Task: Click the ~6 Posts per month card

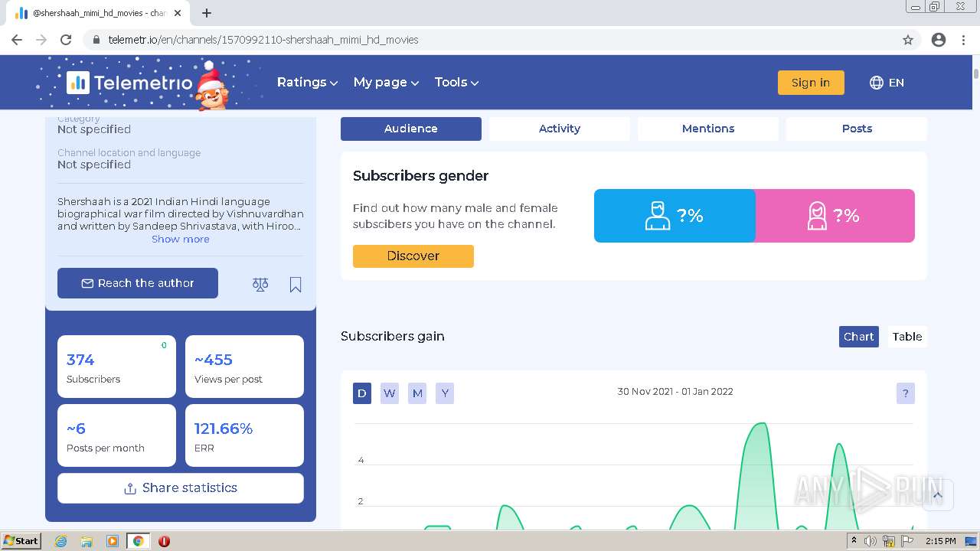Action: (x=116, y=435)
